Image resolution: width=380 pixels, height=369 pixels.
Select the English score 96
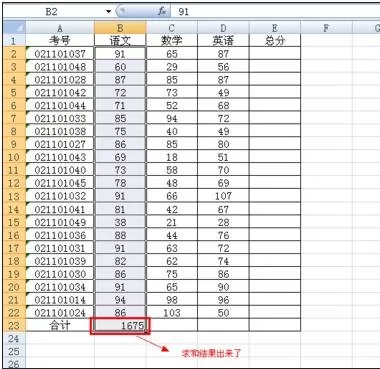tap(223, 300)
